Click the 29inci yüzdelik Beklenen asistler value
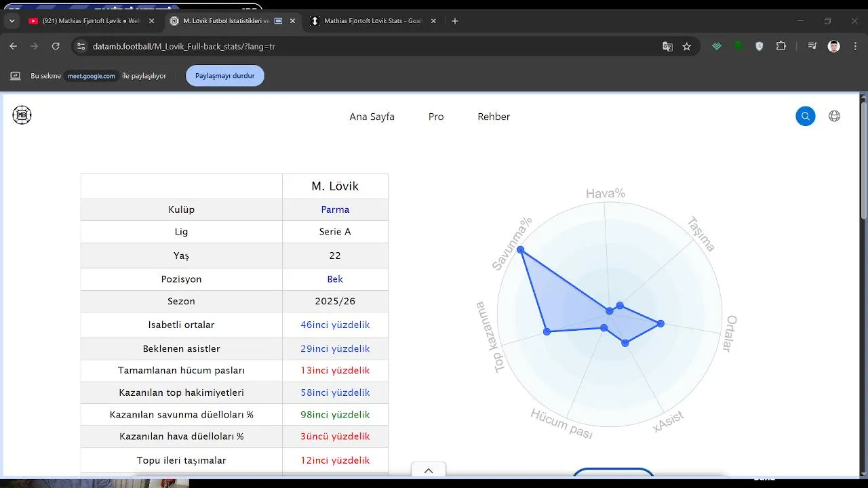This screenshot has height=488, width=868. (335, 349)
